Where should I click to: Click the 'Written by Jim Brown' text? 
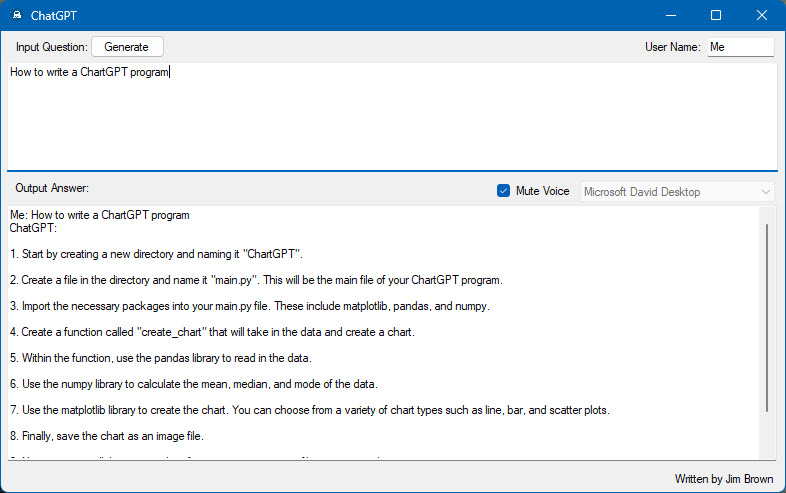point(724,479)
